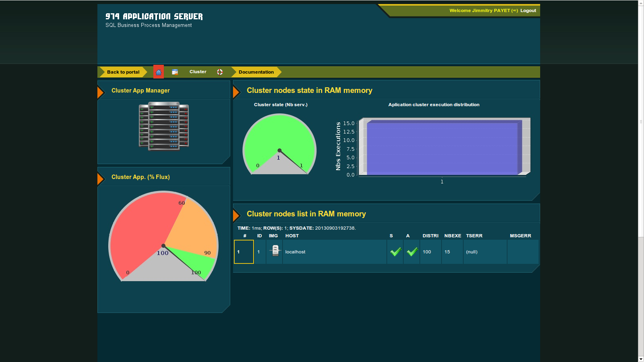The width and height of the screenshot is (644, 362).
Task: Open the Cluster menu item
Action: [198, 72]
